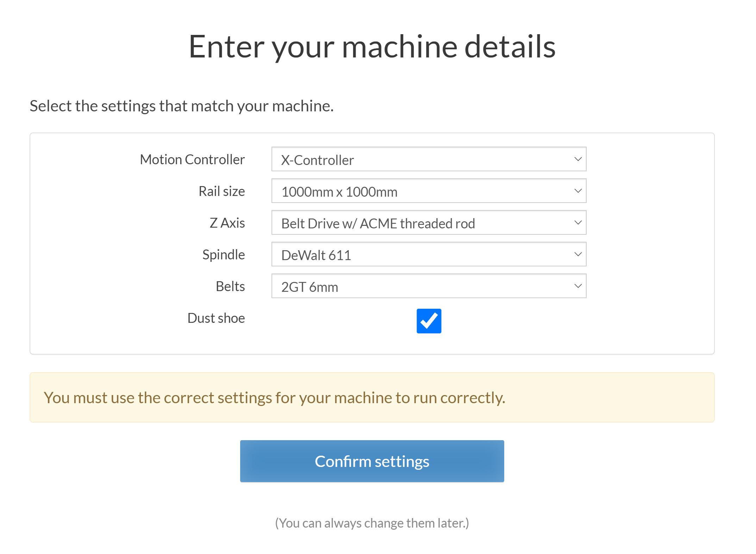Click the 'Select the settings that match' text
Screen dimensions: 756x554
pos(181,106)
